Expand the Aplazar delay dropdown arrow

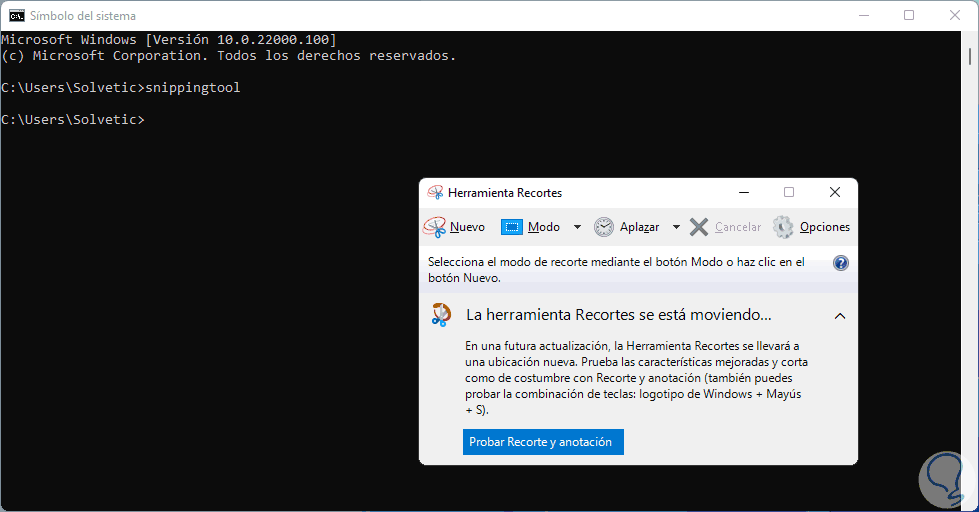(676, 227)
